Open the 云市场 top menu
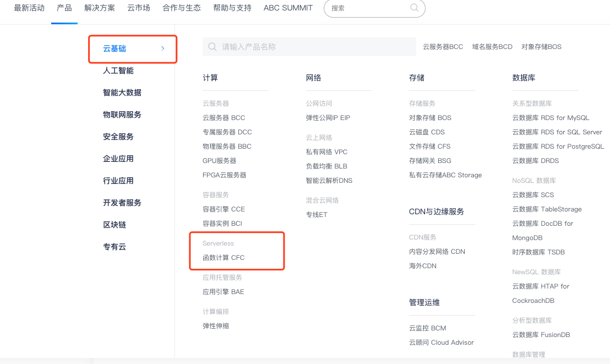The height and width of the screenshot is (364, 610). coord(139,8)
